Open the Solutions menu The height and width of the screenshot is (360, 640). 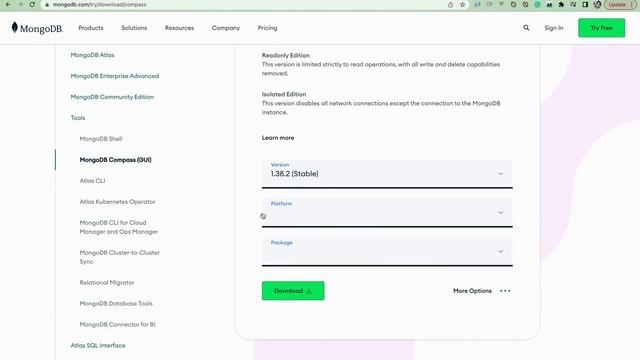coord(134,28)
